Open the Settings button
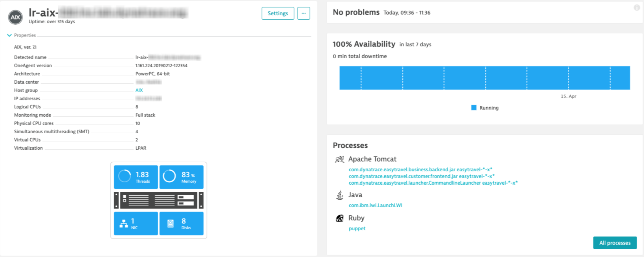Image resolution: width=644 pixels, height=257 pixels. (278, 13)
